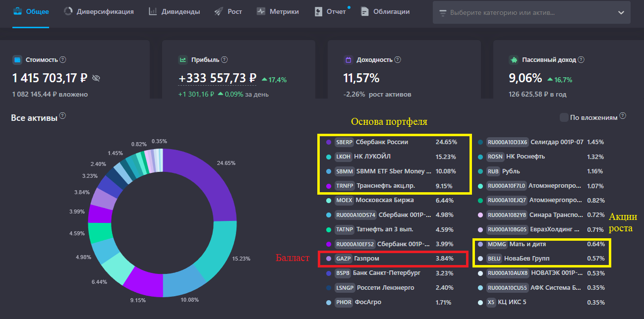
Task: Open help tooltip next to Стоимость
Action: [x=63, y=60]
